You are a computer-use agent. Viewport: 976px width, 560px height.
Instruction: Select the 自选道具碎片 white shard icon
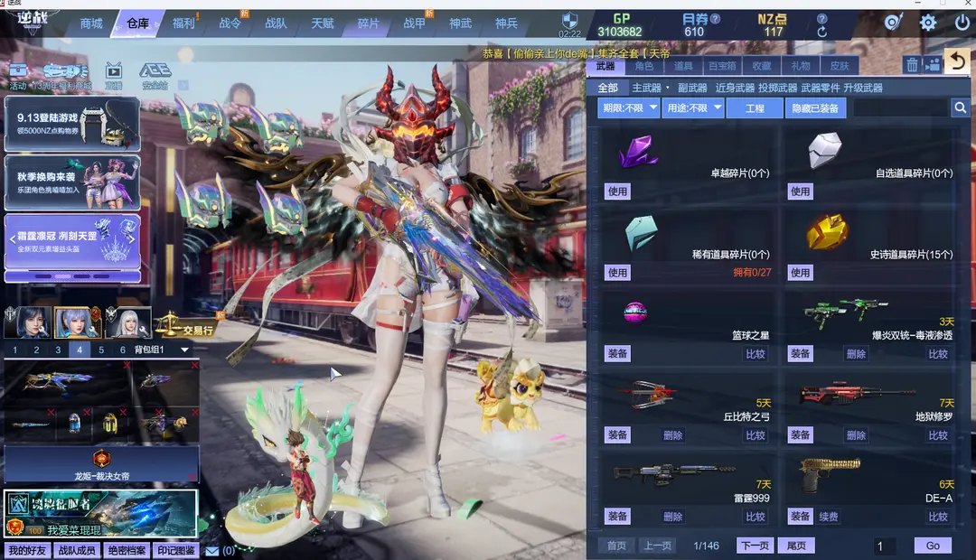click(x=825, y=150)
